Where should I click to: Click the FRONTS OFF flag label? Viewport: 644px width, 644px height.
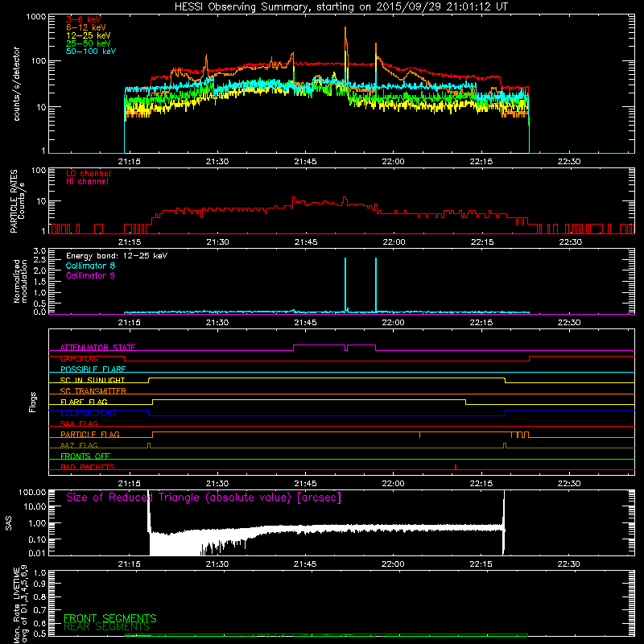pos(85,456)
